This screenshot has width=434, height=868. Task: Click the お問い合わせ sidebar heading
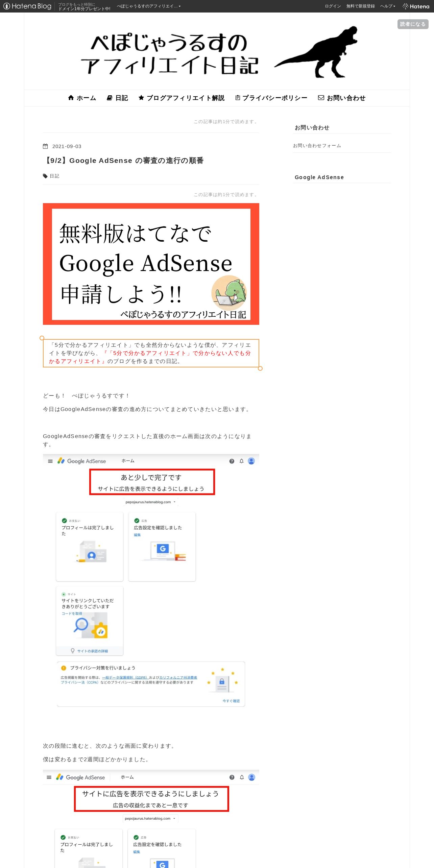(x=312, y=127)
